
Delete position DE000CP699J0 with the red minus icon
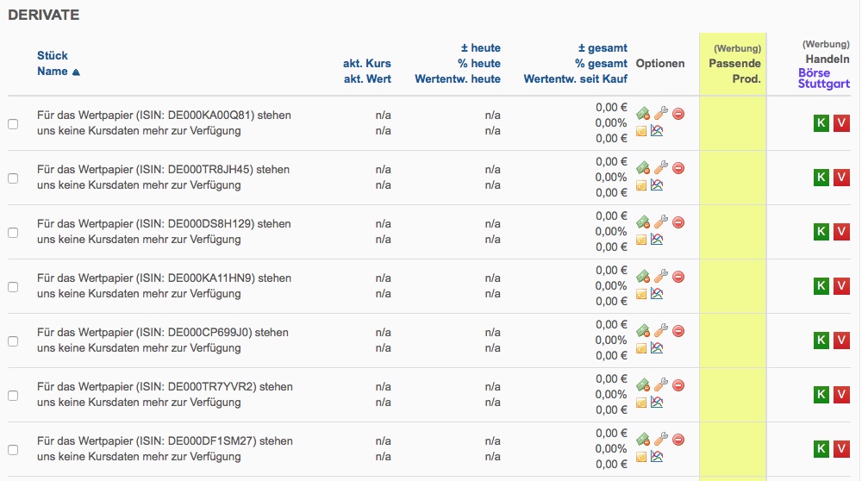(x=678, y=331)
